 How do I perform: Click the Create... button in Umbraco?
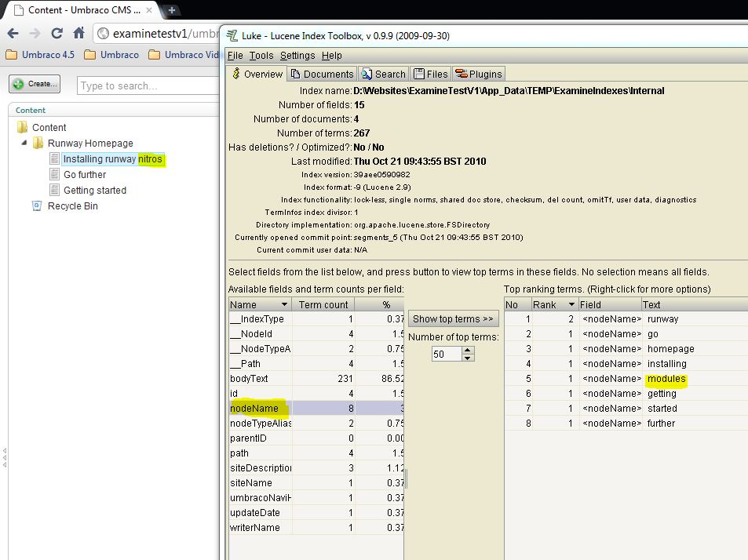(x=35, y=84)
